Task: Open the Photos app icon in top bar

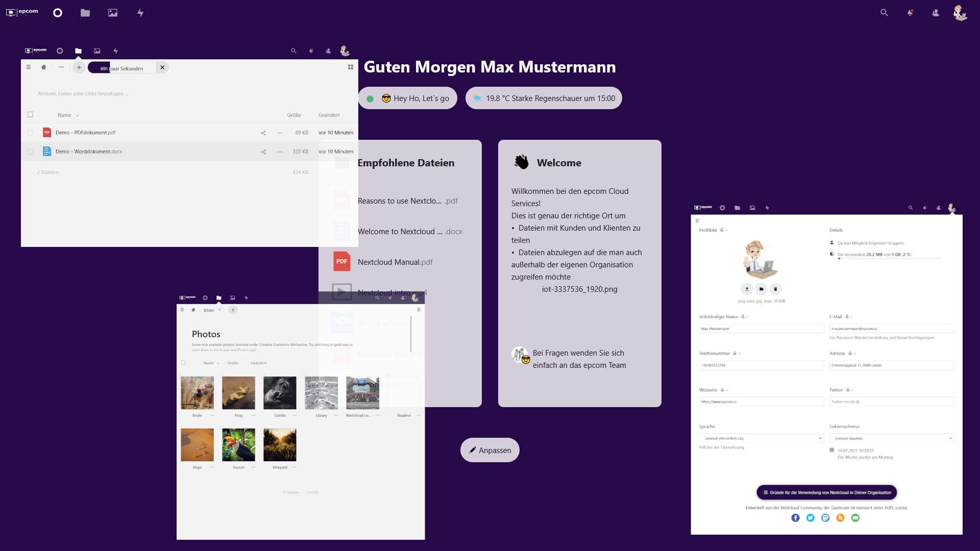Action: click(x=113, y=13)
